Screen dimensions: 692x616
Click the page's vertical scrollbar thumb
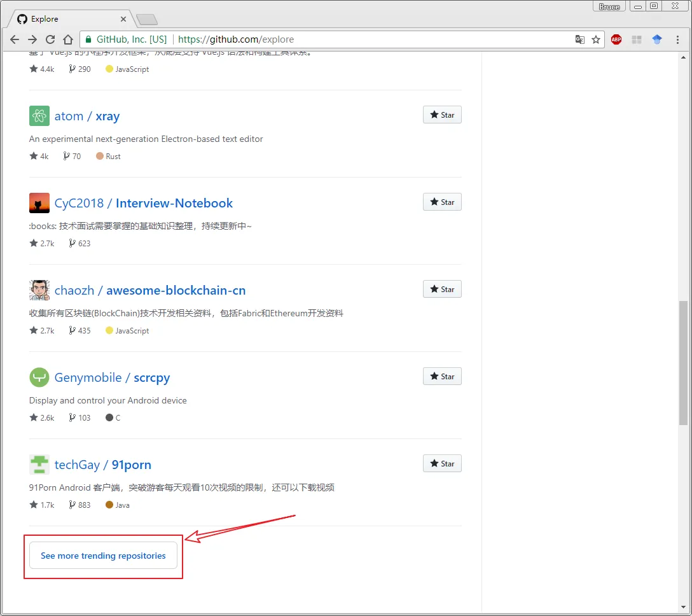[684, 363]
